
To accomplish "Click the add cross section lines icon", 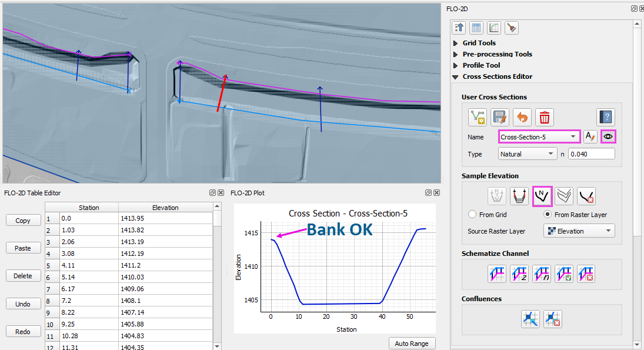I will click(477, 118).
